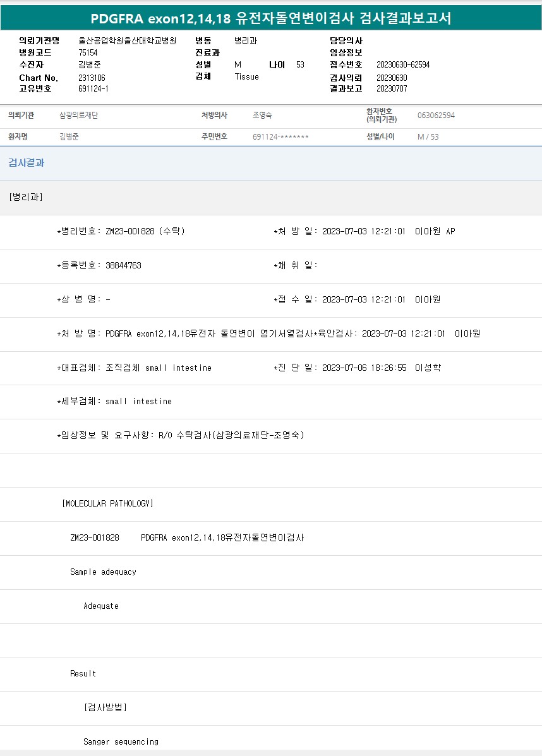Click the 검체 value Tissue
Image resolution: width=542 pixels, height=756 pixels.
click(246, 77)
